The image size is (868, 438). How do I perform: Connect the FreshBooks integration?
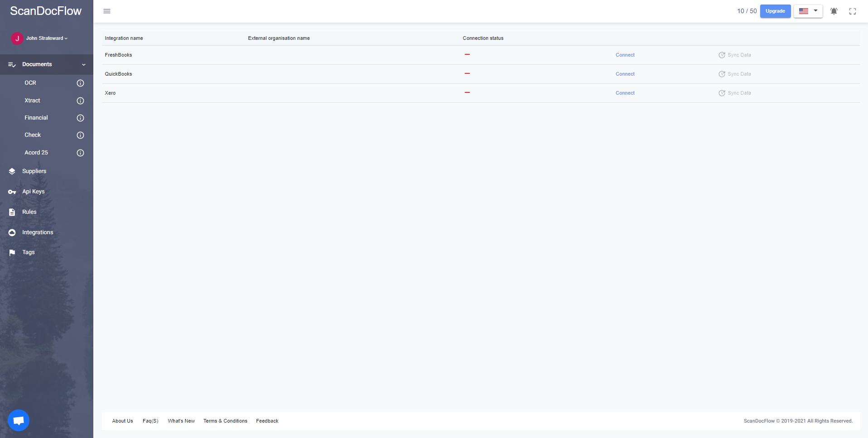625,55
